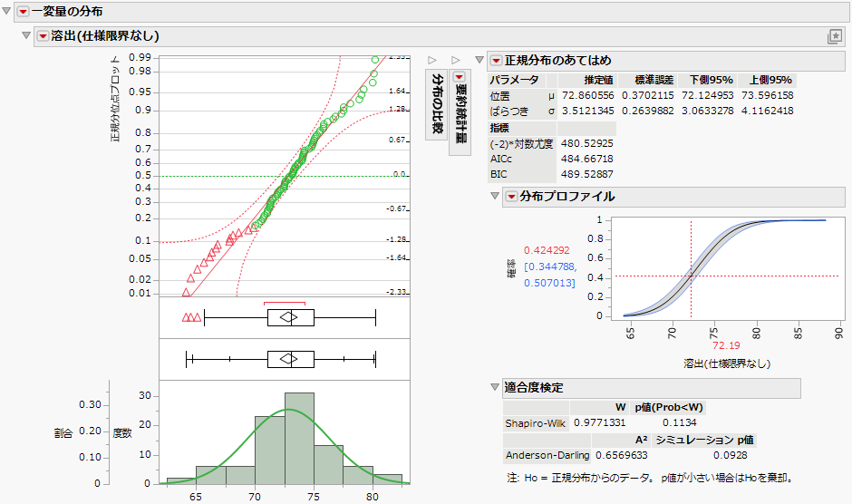852x504 pixels.
Task: Click the confidence interval text [0.344788,
Action: [550, 267]
